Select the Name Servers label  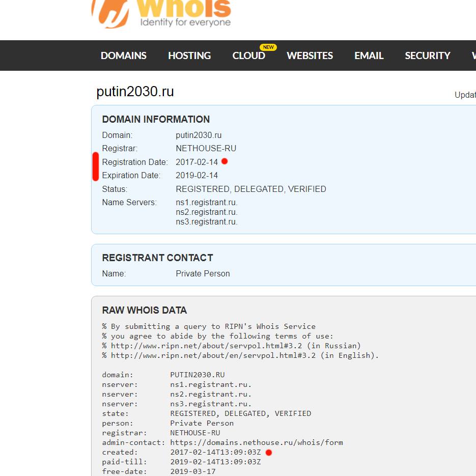click(x=129, y=203)
